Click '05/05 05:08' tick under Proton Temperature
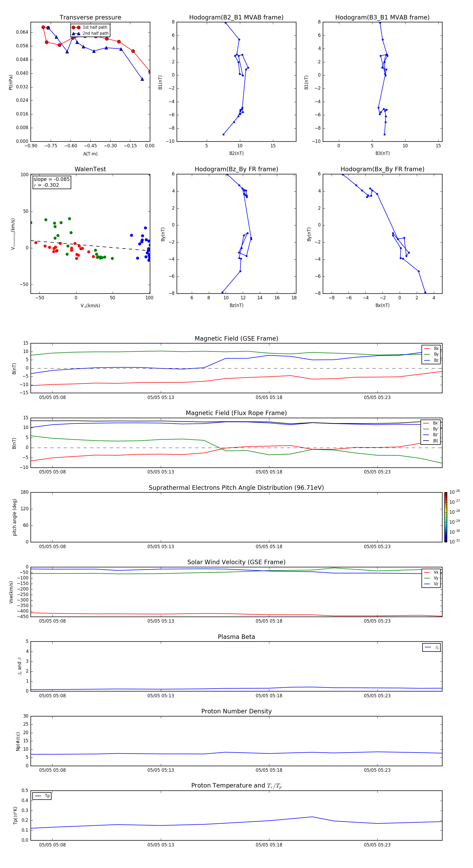This screenshot has height=868, width=473. point(52,845)
